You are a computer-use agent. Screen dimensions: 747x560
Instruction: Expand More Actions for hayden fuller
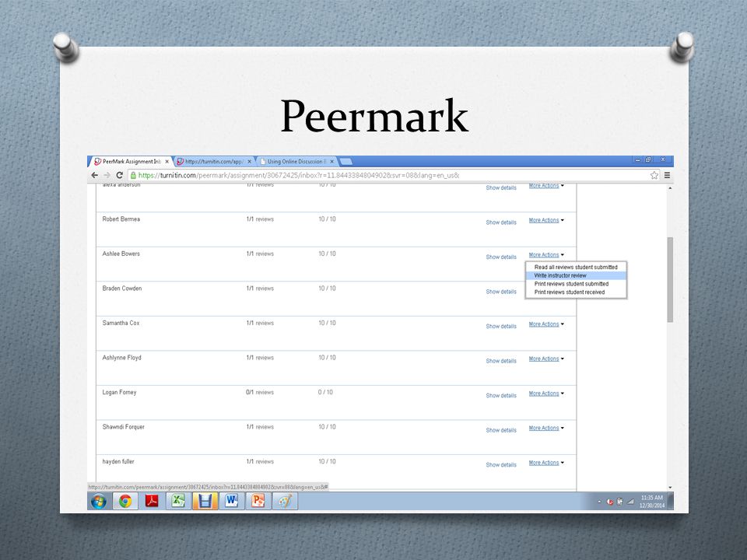click(546, 463)
